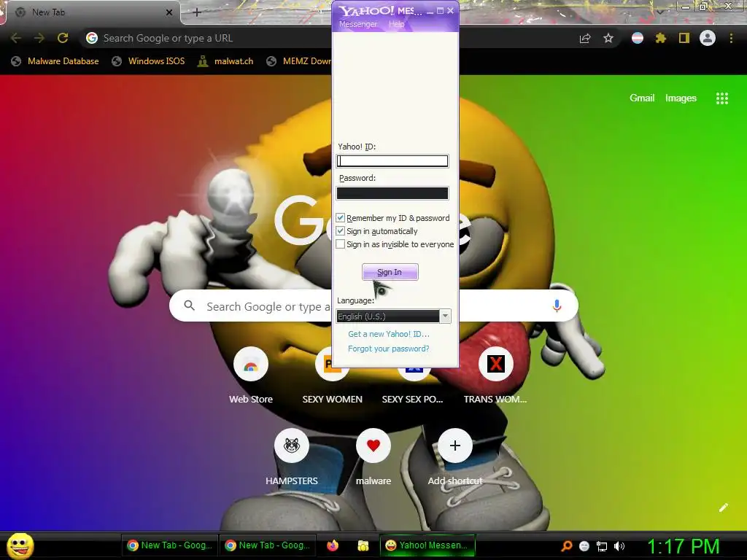Check Sign in as invisible to everyone
This screenshot has height=560, width=747.
coord(340,244)
